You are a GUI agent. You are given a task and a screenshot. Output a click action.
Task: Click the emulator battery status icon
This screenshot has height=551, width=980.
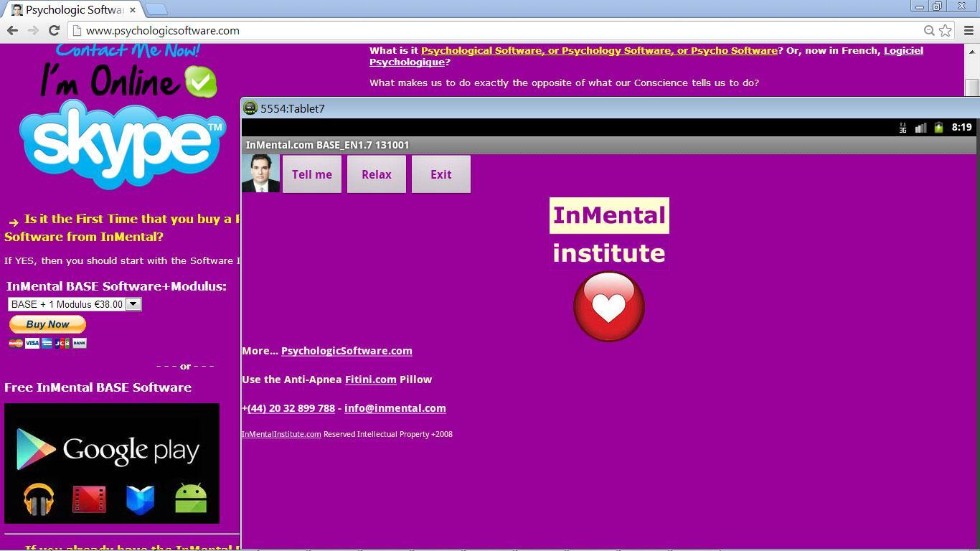938,128
